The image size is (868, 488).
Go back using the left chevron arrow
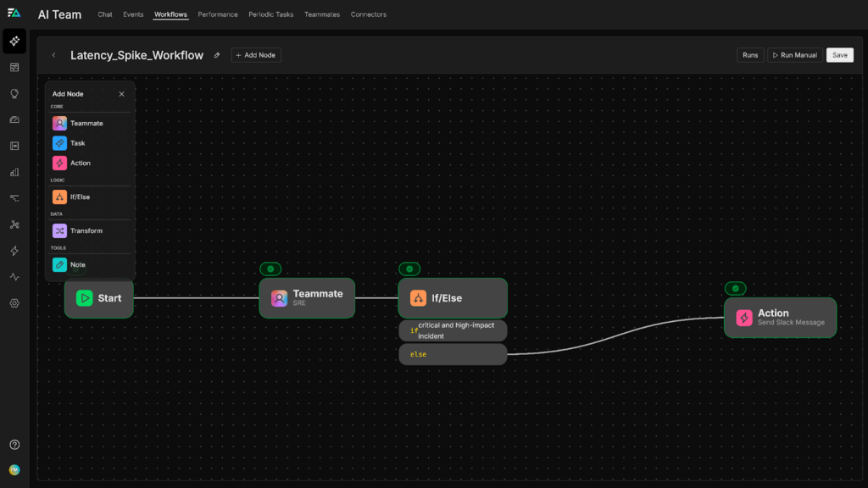pos(54,55)
